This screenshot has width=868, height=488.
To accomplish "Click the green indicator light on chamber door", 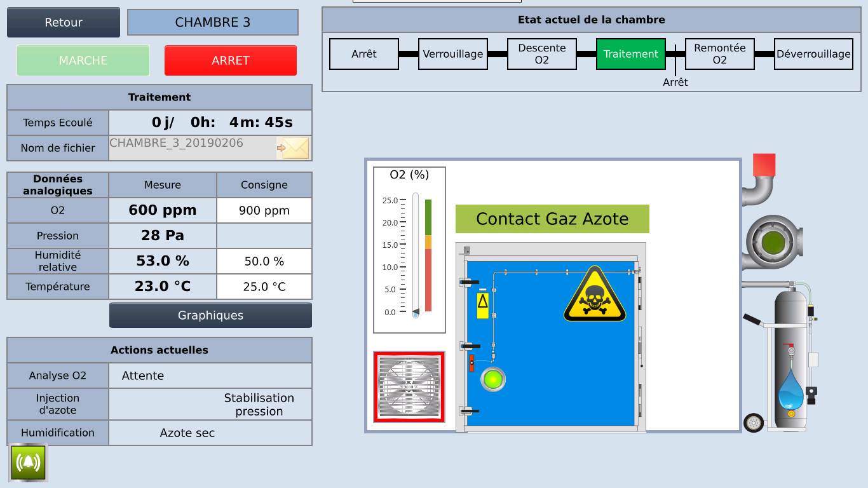I will coord(492,379).
